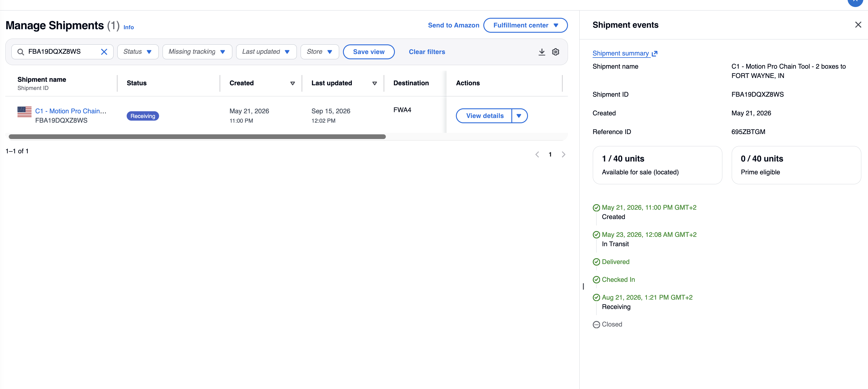Open Send to Amazon link
The image size is (868, 389).
453,25
